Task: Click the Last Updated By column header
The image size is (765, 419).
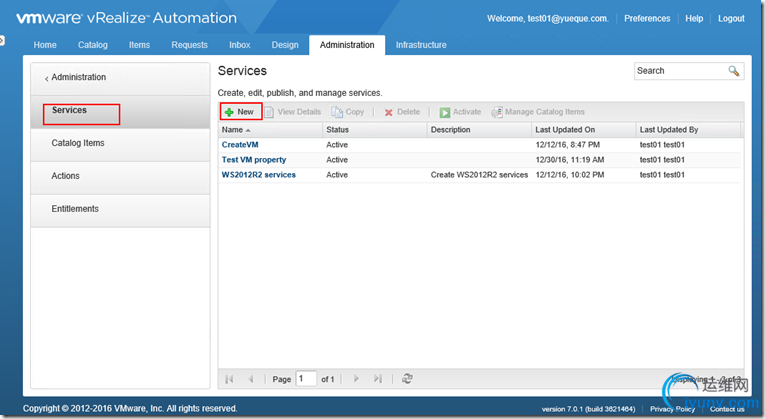Action: click(x=688, y=130)
